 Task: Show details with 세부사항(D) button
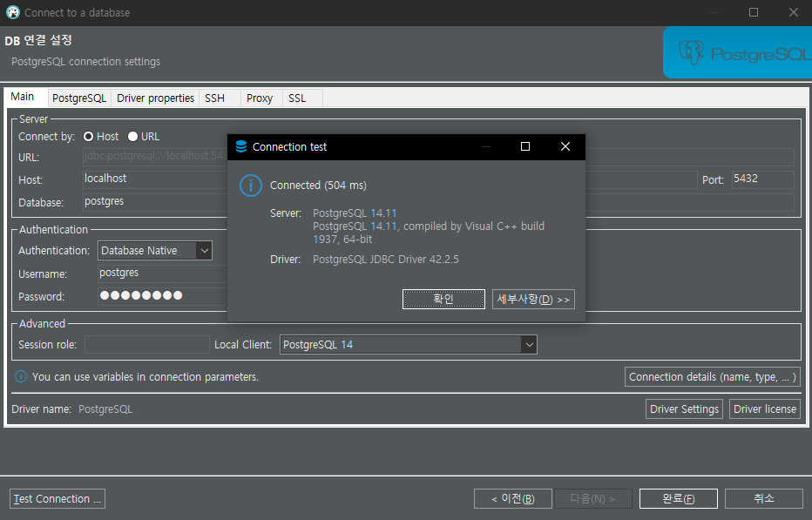point(533,299)
